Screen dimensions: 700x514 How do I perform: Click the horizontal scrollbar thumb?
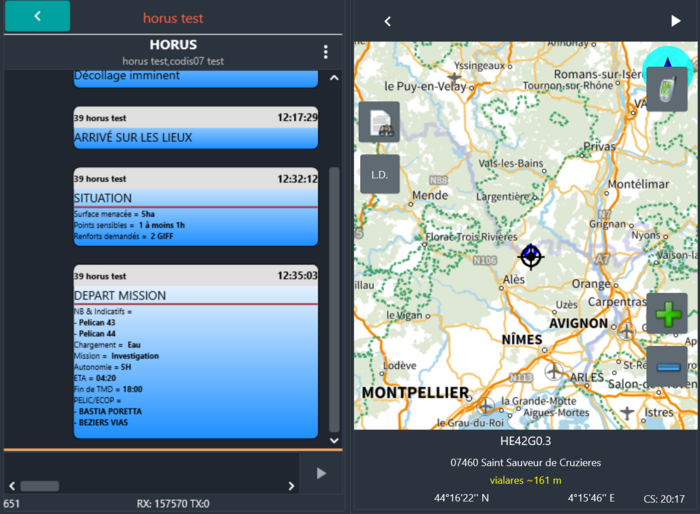click(x=40, y=486)
